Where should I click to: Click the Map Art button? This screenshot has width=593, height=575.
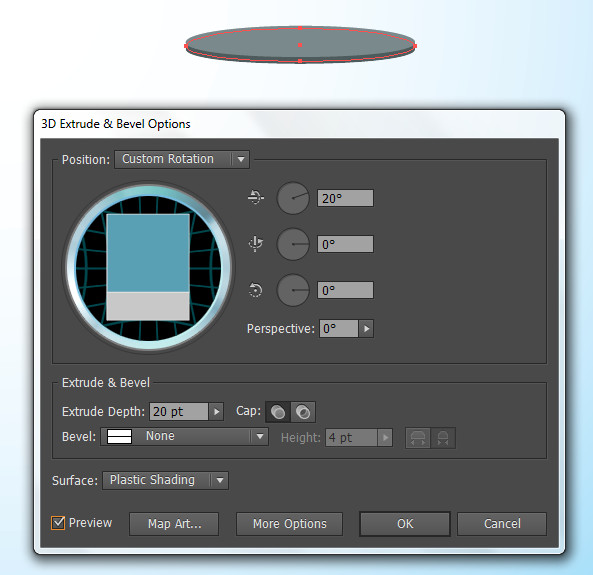[x=174, y=524]
